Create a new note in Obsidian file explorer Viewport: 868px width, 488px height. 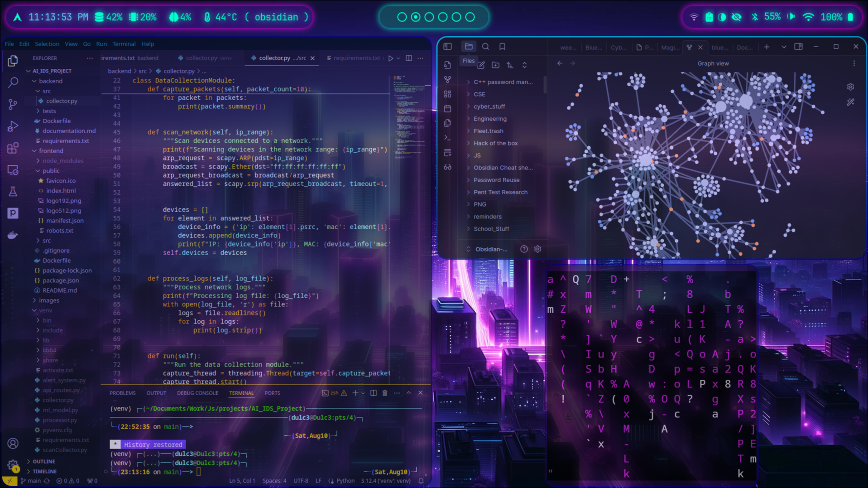tap(481, 65)
